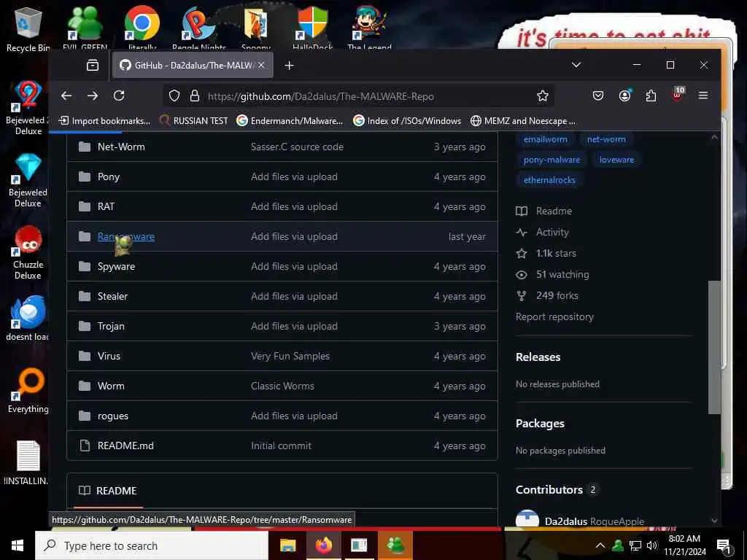The width and height of the screenshot is (747, 560).
Task: Open the Trojan folder
Action: point(111,326)
